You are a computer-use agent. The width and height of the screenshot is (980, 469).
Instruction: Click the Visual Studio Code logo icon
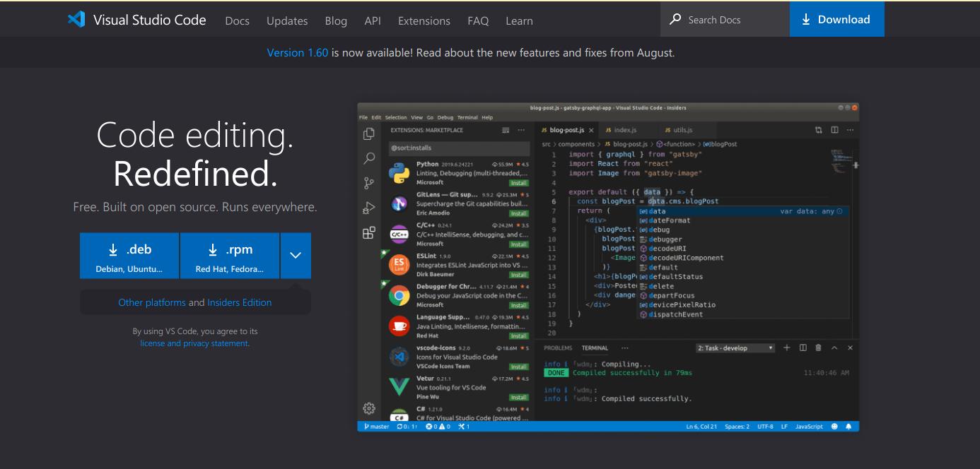tap(76, 20)
